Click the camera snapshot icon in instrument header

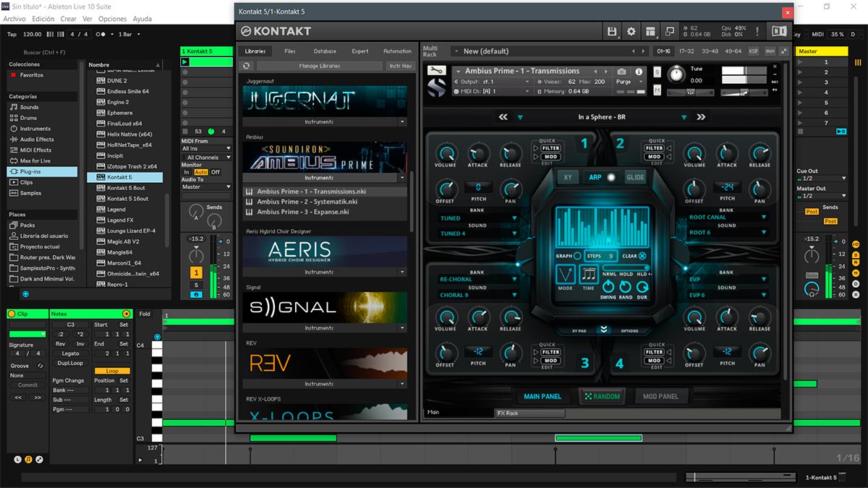click(x=621, y=72)
